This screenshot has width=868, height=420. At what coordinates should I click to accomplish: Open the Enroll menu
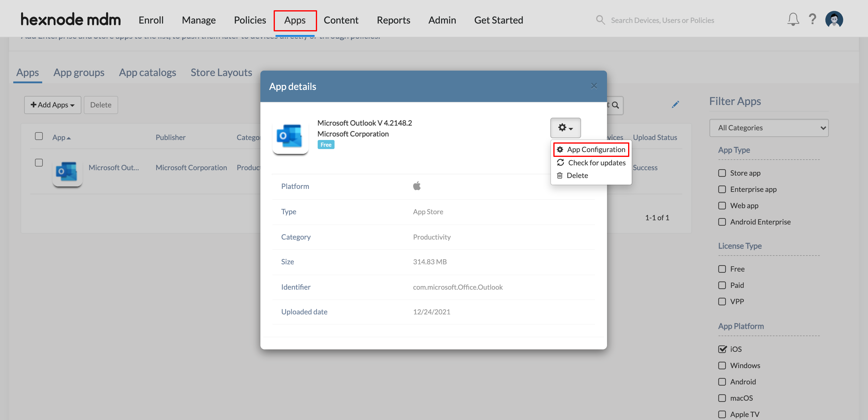click(x=151, y=20)
